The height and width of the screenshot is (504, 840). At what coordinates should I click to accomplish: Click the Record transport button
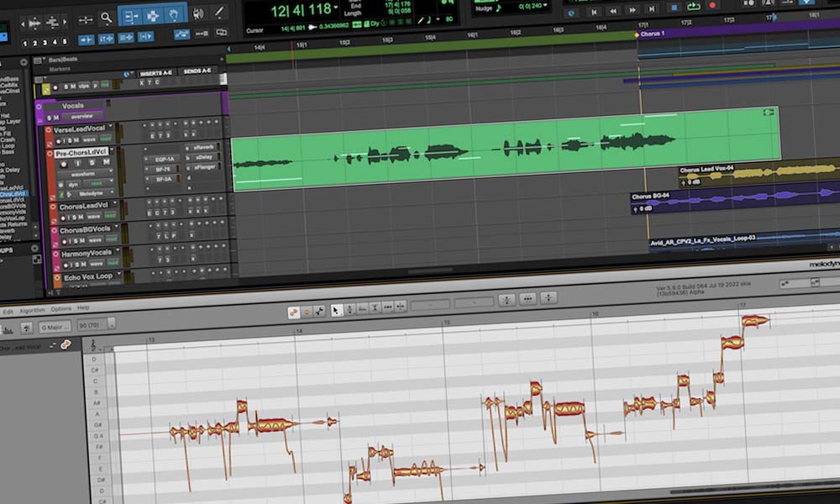point(712,5)
